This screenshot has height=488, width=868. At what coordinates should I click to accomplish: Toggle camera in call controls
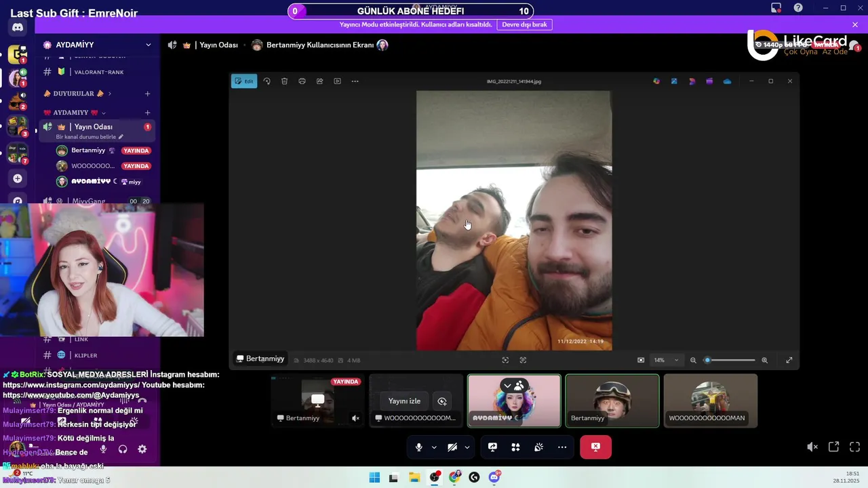452,447
